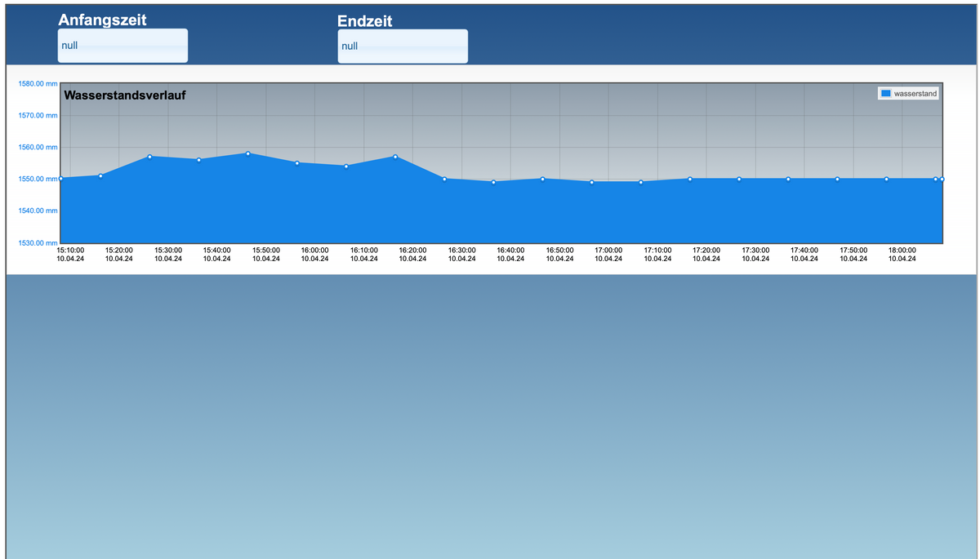Click the 1580.00 mm y-axis label
980x559 pixels.
[x=38, y=83]
